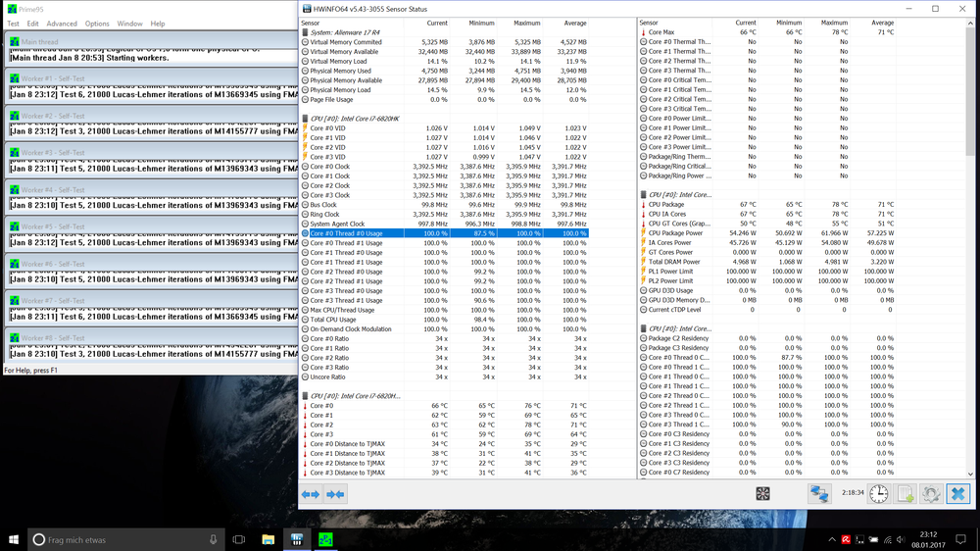The width and height of the screenshot is (980, 551).
Task: Open Prime95 green icon in taskbar
Action: click(324, 539)
